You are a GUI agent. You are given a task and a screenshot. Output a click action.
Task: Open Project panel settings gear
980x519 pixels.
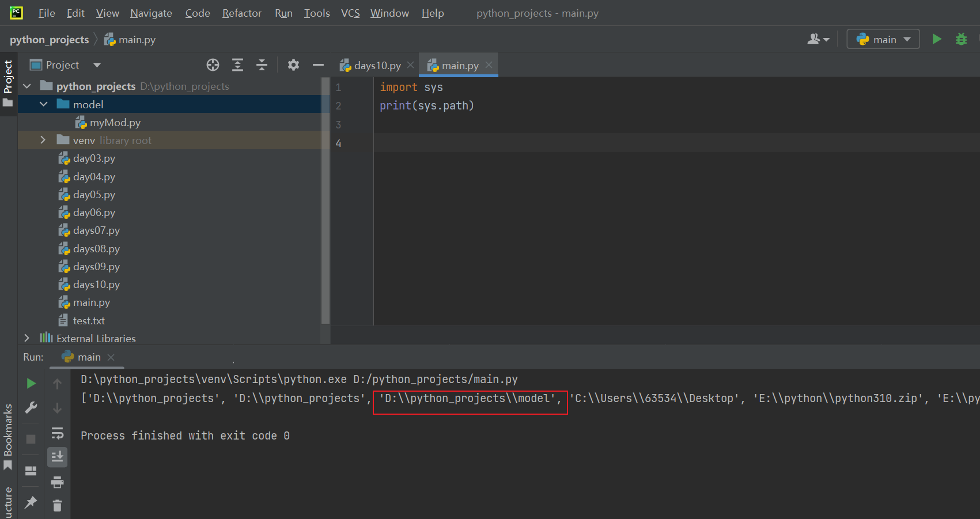(x=293, y=65)
